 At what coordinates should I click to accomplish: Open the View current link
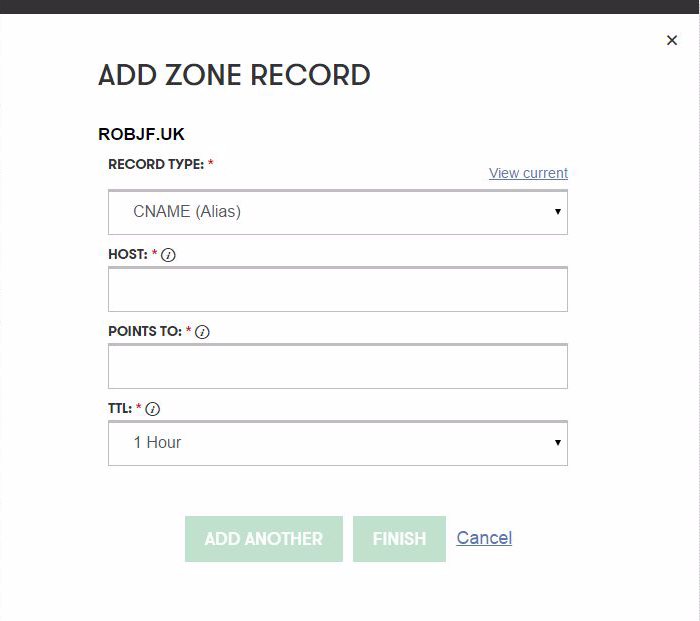pyautogui.click(x=528, y=173)
